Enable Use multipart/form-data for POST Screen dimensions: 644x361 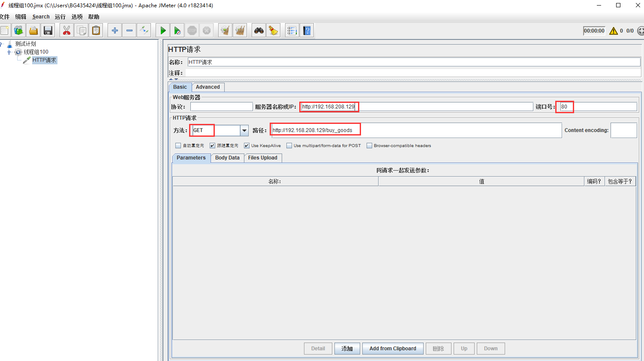[289, 146]
